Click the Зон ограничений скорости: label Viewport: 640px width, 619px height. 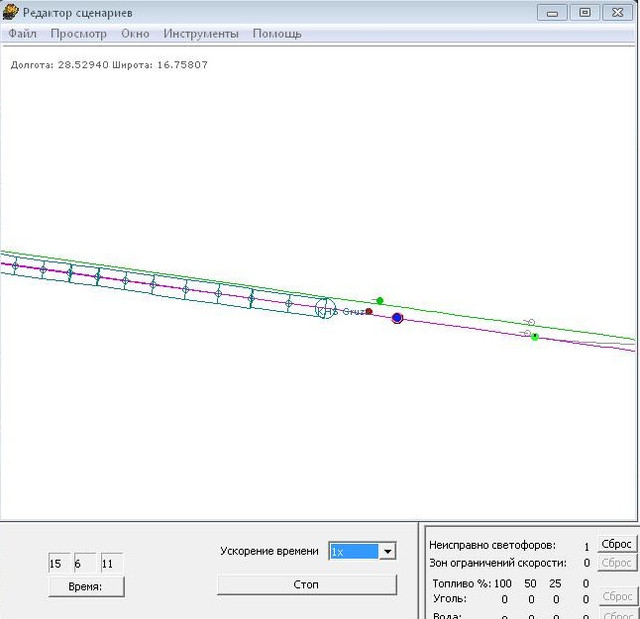498,563
